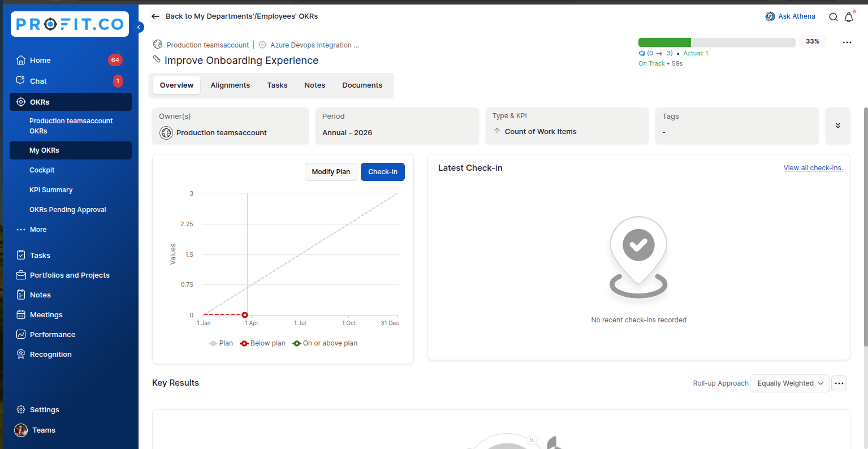Click the Ask Athena globe icon
The image size is (868, 449).
[770, 16]
